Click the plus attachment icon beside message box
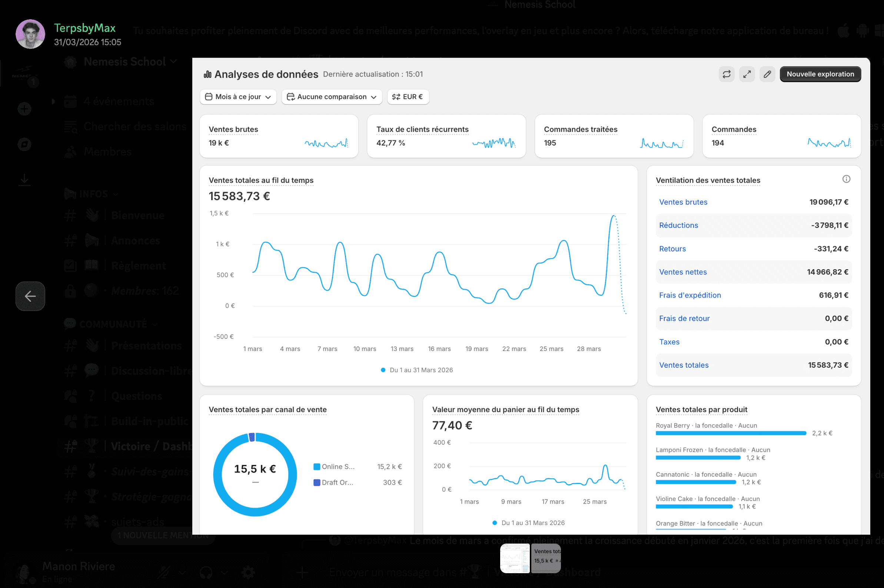Screen dimensions: 884x588 click(x=302, y=572)
